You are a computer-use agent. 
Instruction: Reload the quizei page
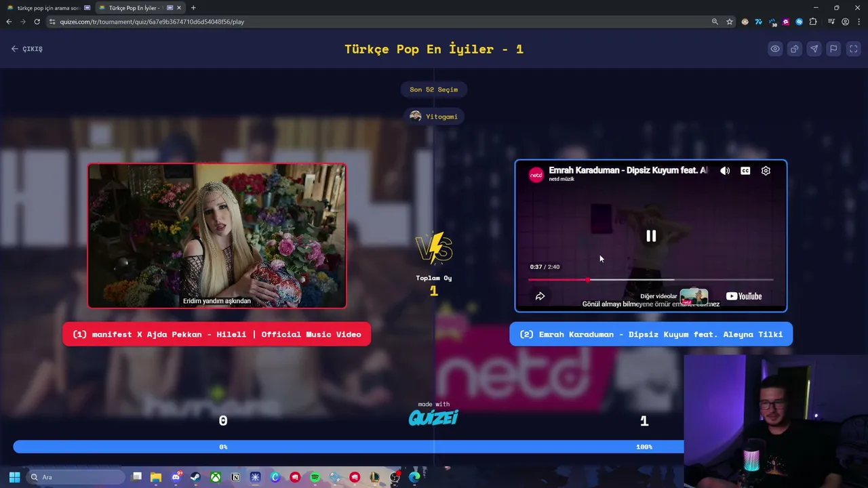click(37, 22)
